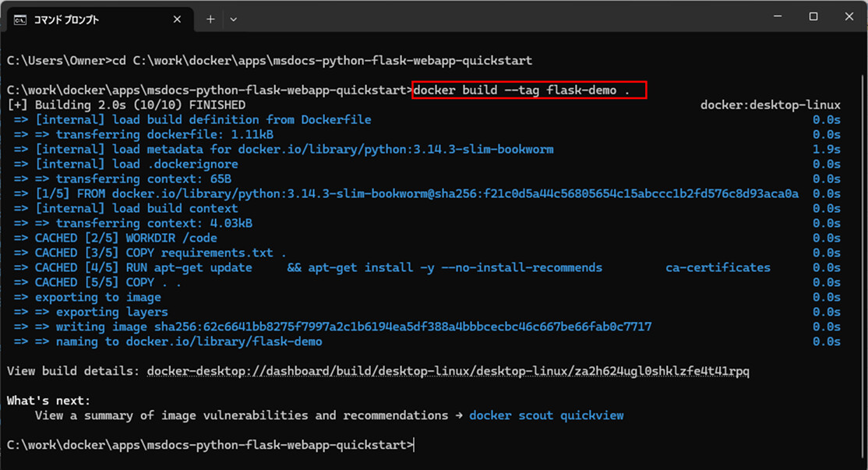Close the Command Prompt window

849,16
